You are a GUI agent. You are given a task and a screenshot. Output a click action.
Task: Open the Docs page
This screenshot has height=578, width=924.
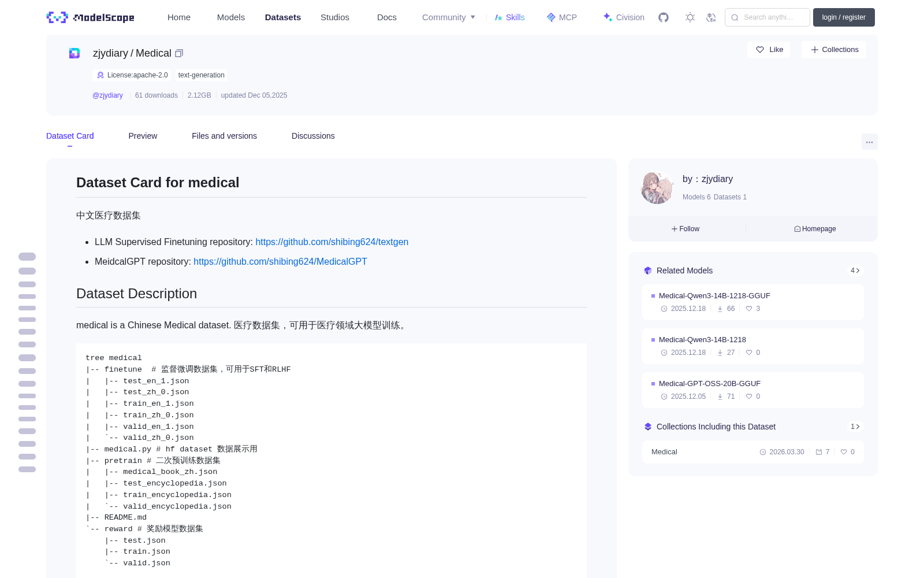387,17
